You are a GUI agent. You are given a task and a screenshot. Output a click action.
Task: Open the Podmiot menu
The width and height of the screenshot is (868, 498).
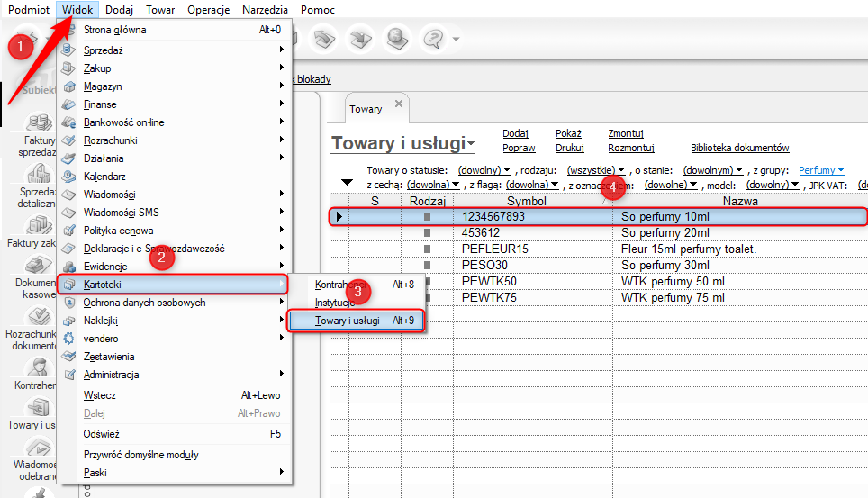[29, 9]
